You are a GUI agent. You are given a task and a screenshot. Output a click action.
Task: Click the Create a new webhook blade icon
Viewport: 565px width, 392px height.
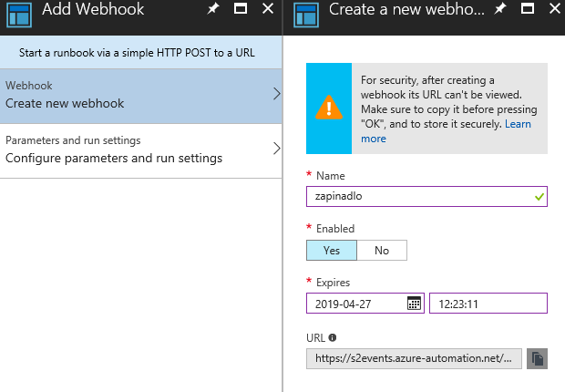(306, 15)
